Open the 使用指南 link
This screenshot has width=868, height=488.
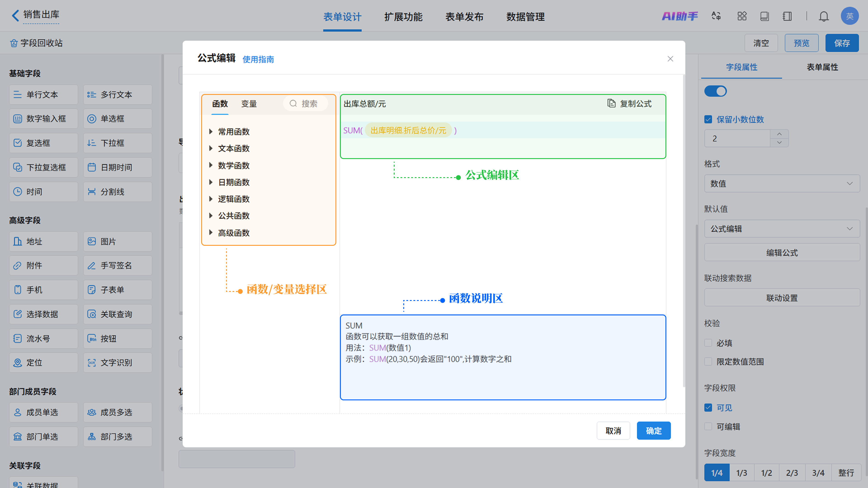coord(258,59)
